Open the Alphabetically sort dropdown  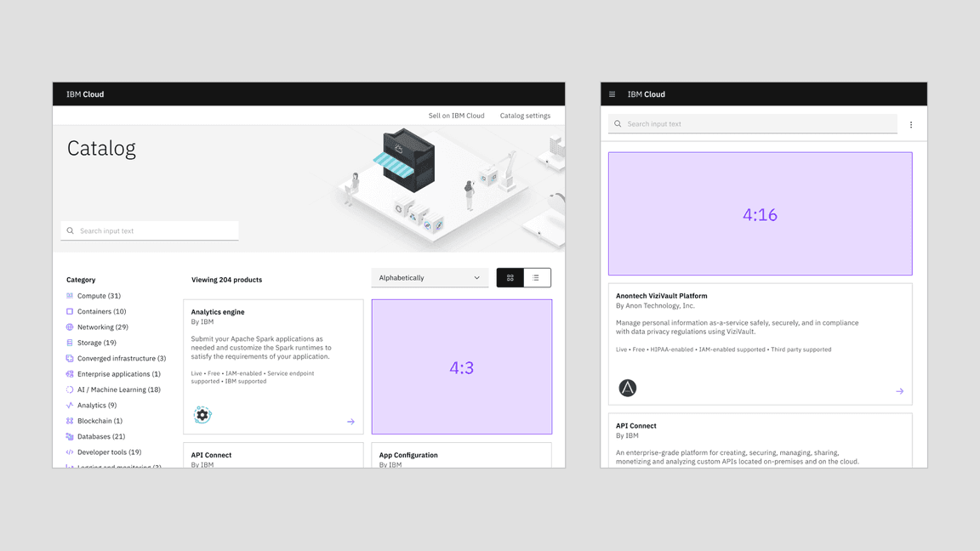(430, 277)
